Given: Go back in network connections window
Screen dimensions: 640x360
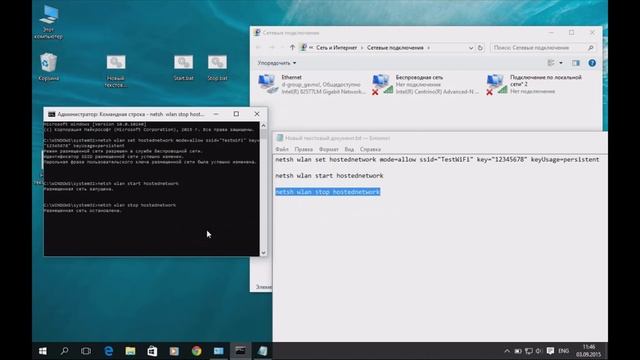Looking at the screenshot, I should click(x=258, y=48).
